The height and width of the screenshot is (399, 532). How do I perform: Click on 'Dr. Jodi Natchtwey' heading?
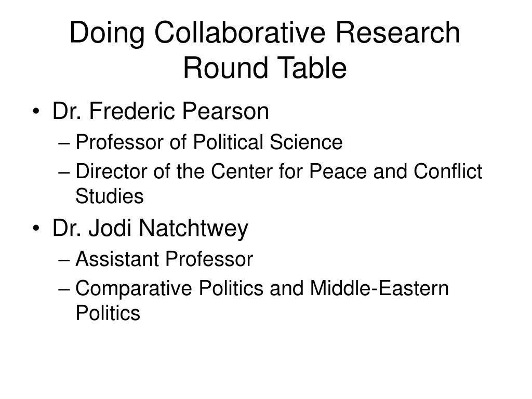coord(150,228)
